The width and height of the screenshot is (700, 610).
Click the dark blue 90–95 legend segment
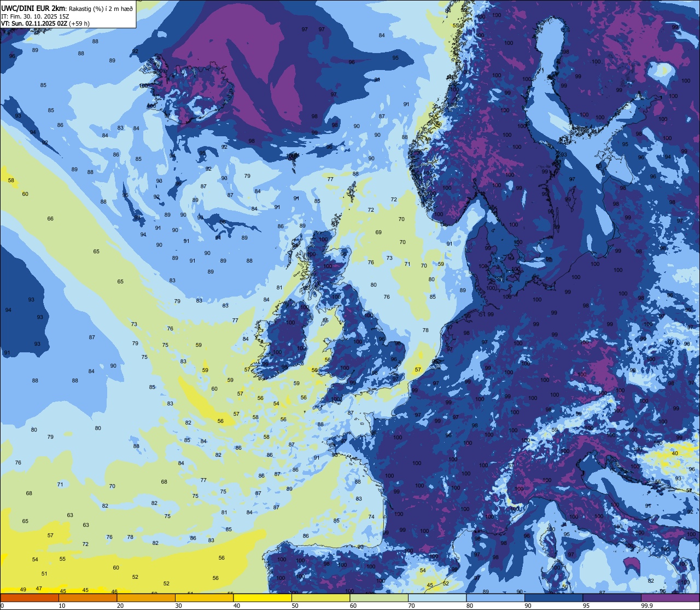tap(553, 597)
